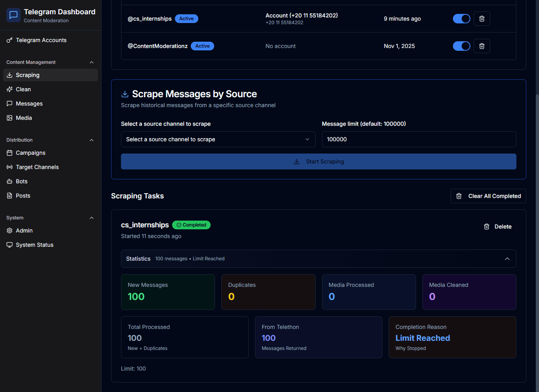The image size is (539, 392).
Task: Click the Total Processed card
Action: click(x=185, y=337)
